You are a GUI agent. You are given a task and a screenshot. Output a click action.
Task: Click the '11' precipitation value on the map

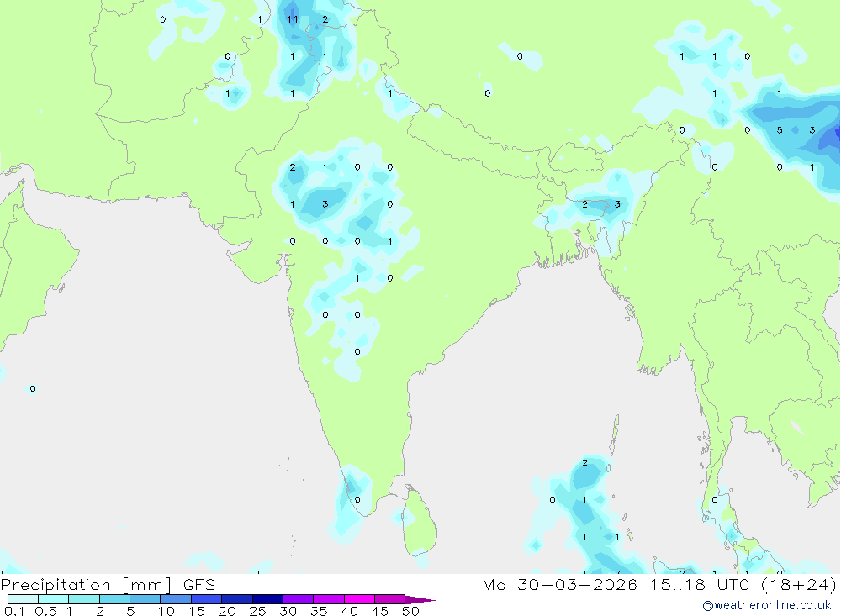tap(293, 19)
